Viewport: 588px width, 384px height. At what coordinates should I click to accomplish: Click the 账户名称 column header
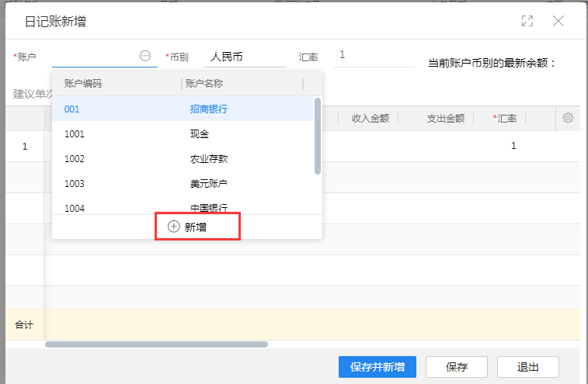click(241, 84)
